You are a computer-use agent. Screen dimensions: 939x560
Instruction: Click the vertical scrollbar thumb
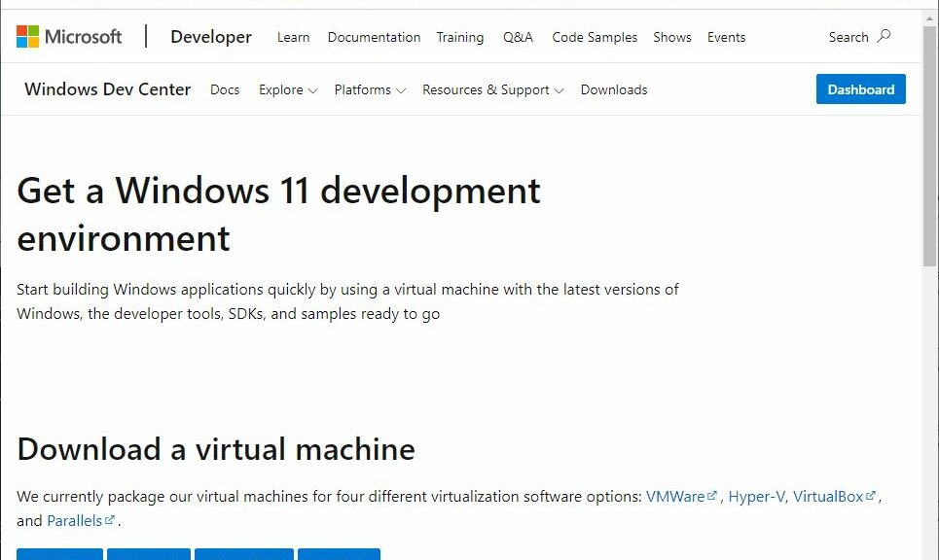click(x=929, y=145)
